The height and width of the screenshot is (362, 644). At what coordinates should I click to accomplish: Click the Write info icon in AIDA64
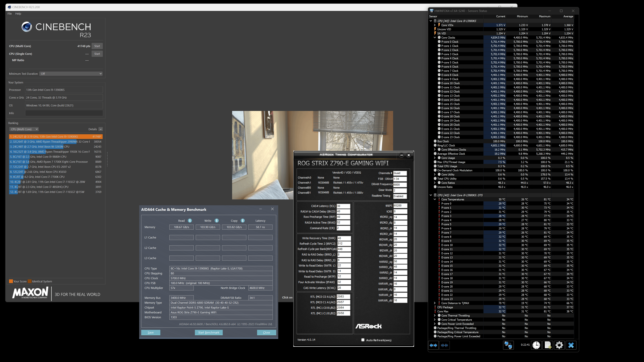click(217, 221)
